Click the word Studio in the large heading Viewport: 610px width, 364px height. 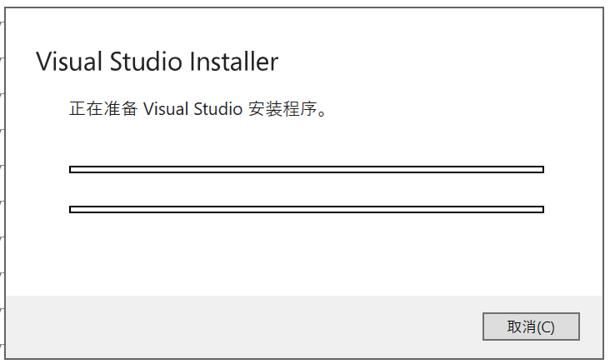146,62
